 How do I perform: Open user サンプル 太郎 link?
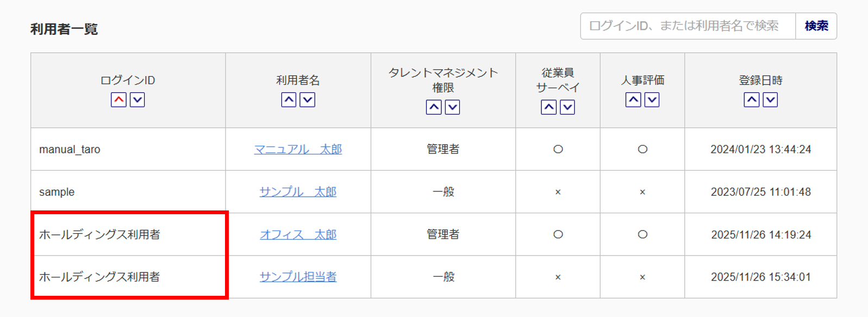298,192
